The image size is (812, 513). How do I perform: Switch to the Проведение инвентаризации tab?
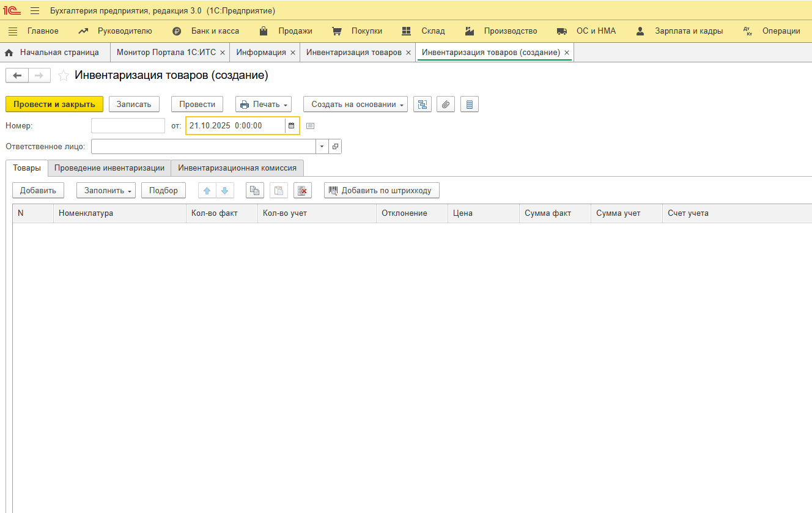coord(109,168)
